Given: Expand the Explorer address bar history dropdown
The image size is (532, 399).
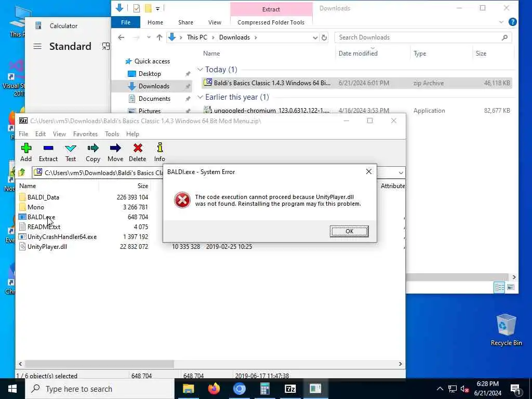Looking at the screenshot, I should click(x=315, y=37).
